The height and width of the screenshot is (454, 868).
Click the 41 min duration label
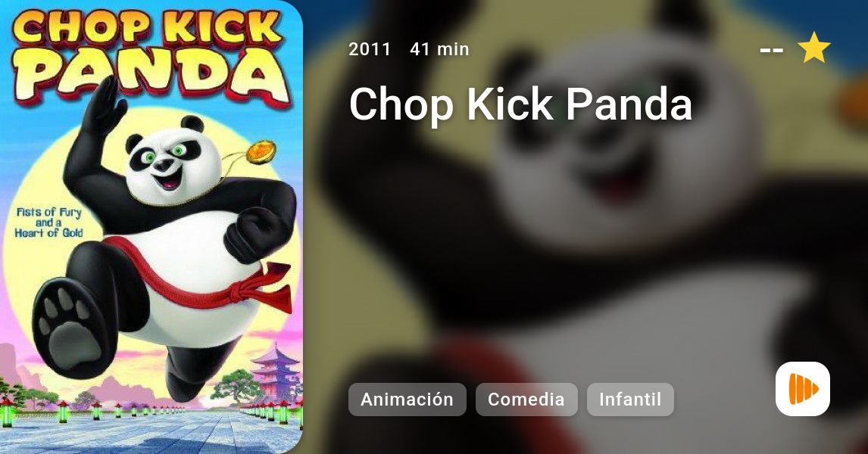point(439,49)
